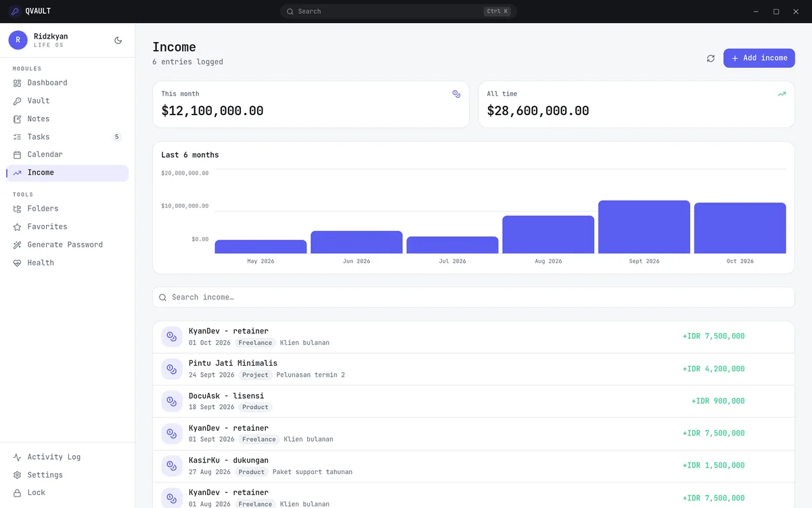The height and width of the screenshot is (508, 812).
Task: Click the magnifier icon in top search
Action: pyautogui.click(x=290, y=12)
